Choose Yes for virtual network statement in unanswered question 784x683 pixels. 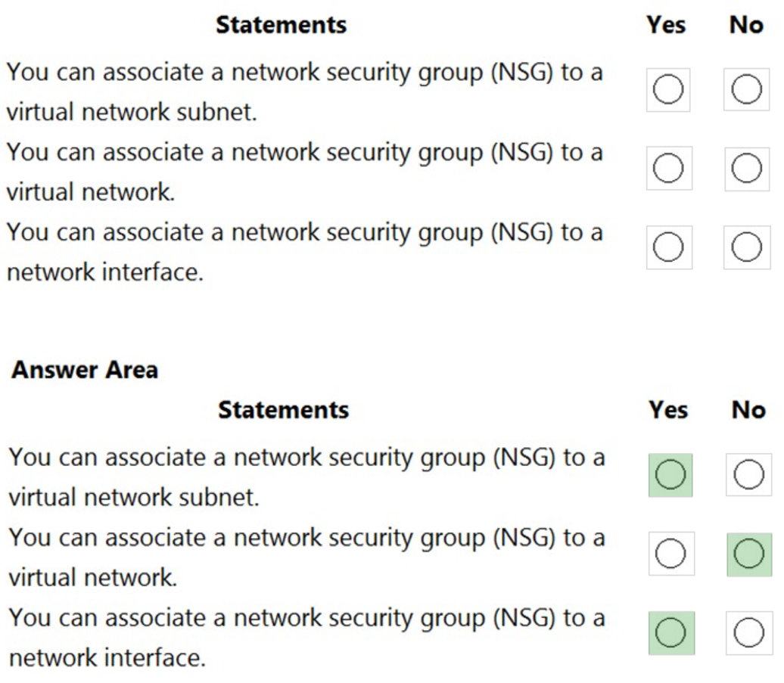[x=667, y=169]
